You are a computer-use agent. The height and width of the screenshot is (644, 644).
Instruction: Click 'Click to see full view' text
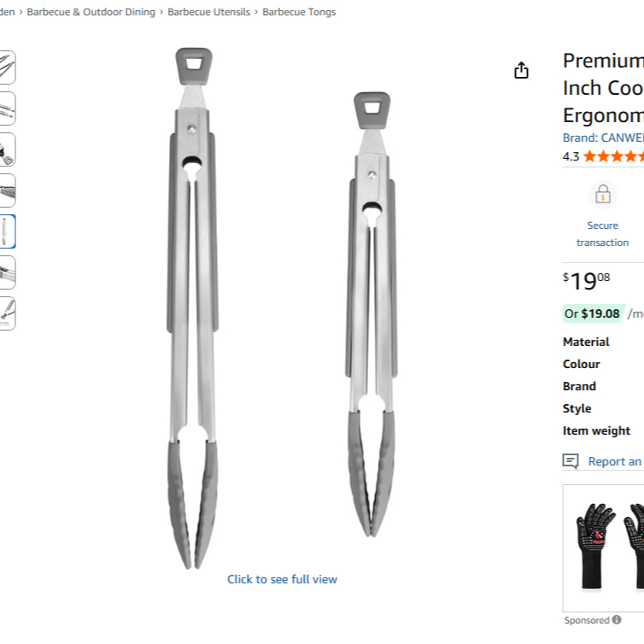pyautogui.click(x=282, y=579)
